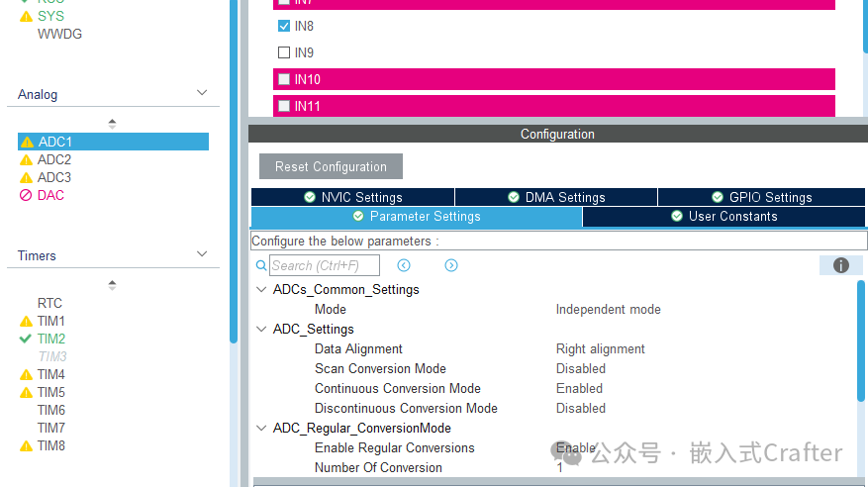Screen dimensions: 868x487
Task: Click the warning icon beside TIM1
Action: (26, 321)
